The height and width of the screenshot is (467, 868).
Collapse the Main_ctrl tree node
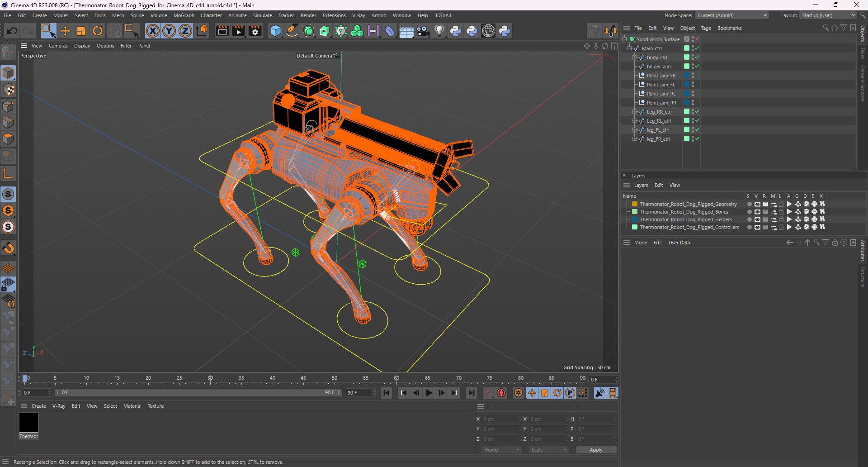pos(629,48)
